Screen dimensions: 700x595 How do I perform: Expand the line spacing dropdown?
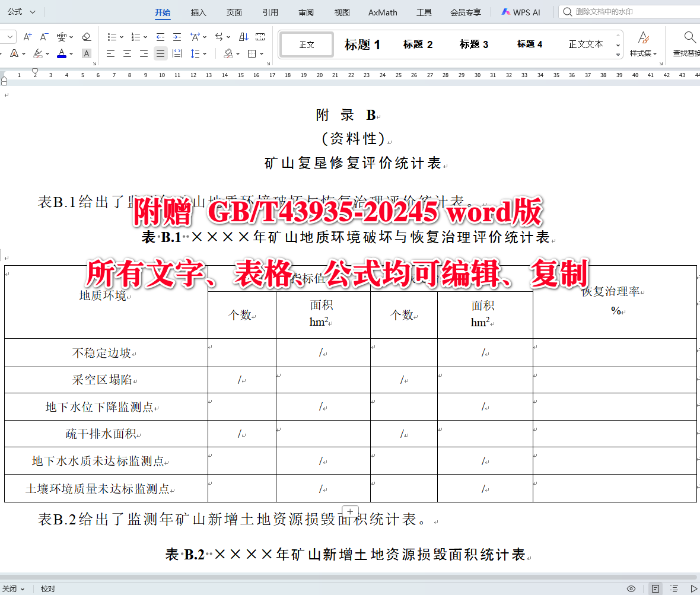pos(205,53)
